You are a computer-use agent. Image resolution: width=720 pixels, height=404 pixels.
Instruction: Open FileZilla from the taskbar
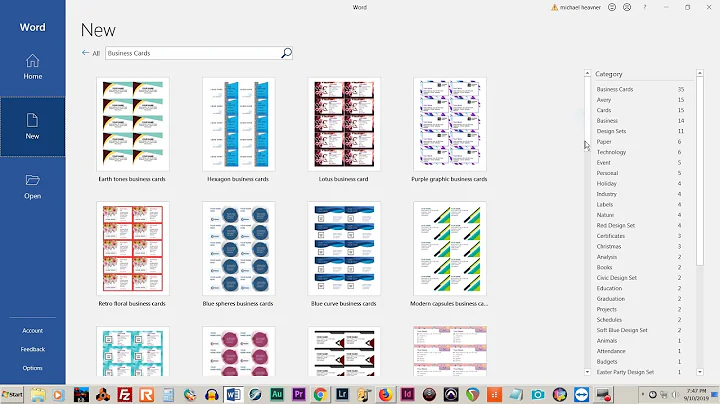125,394
